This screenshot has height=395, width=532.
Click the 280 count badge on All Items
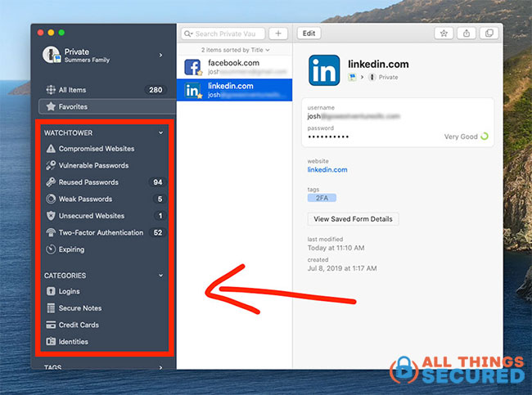coord(156,90)
